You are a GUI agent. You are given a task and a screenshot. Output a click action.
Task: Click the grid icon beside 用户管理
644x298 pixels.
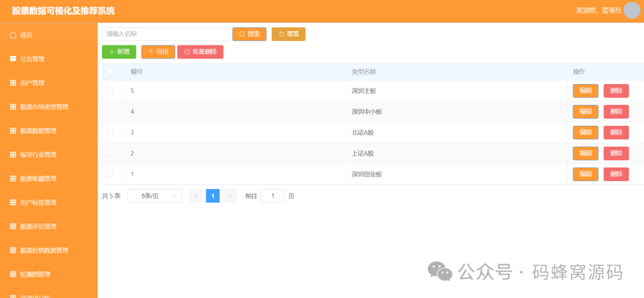pyautogui.click(x=13, y=83)
